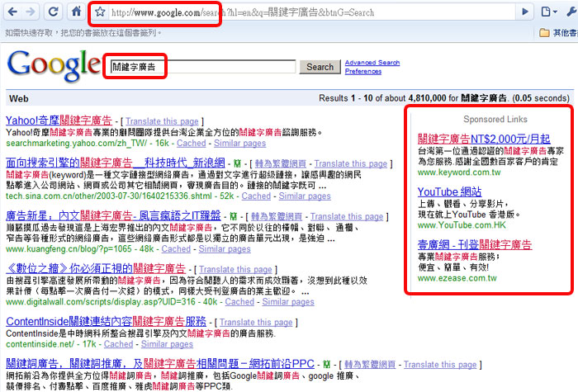Translate this page for 數位之牆 result
The height and width of the screenshot is (392, 578).
235,269
